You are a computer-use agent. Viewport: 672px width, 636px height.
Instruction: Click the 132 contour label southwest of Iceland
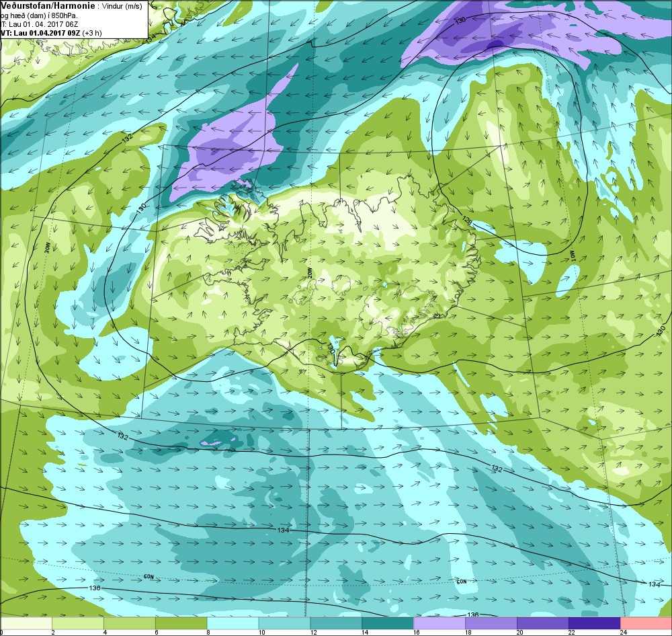click(122, 436)
